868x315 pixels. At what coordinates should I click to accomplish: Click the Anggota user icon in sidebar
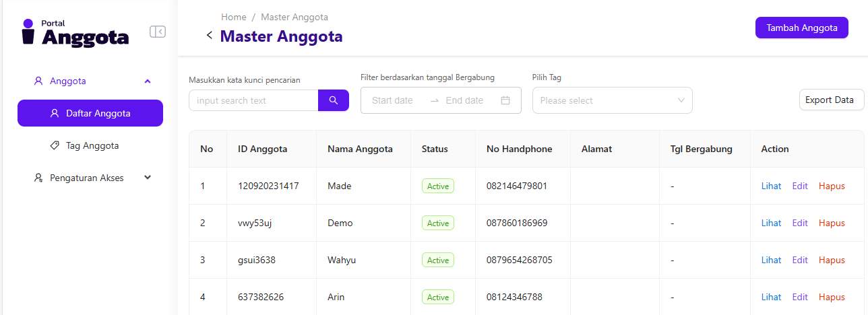click(38, 81)
